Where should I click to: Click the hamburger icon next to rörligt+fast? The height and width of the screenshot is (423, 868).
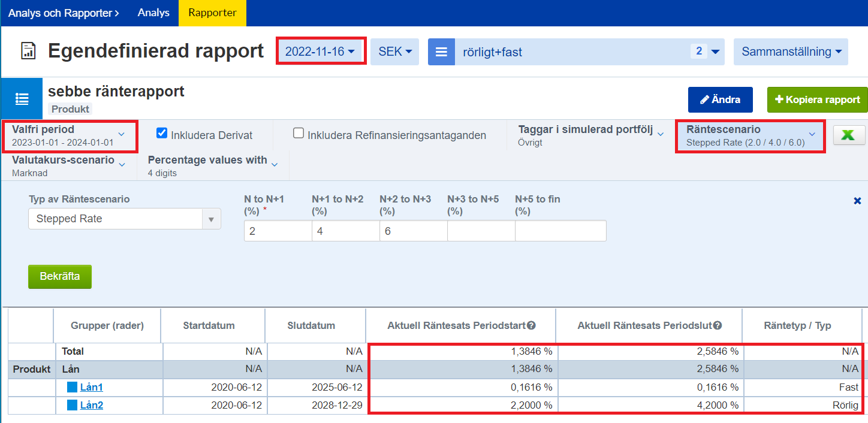point(441,52)
